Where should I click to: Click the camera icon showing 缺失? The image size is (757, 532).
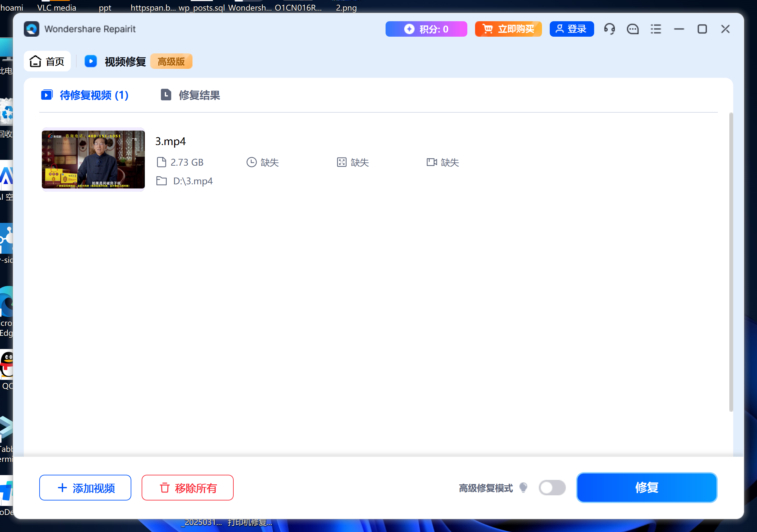(x=432, y=162)
